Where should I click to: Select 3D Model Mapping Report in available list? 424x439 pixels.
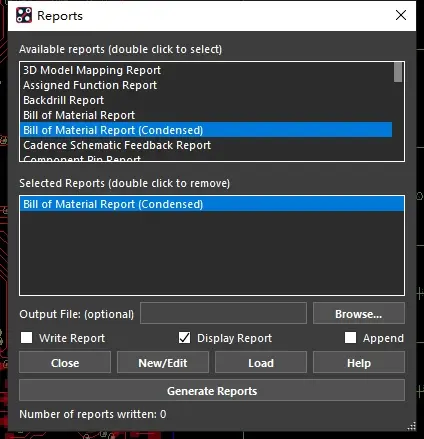(92, 70)
